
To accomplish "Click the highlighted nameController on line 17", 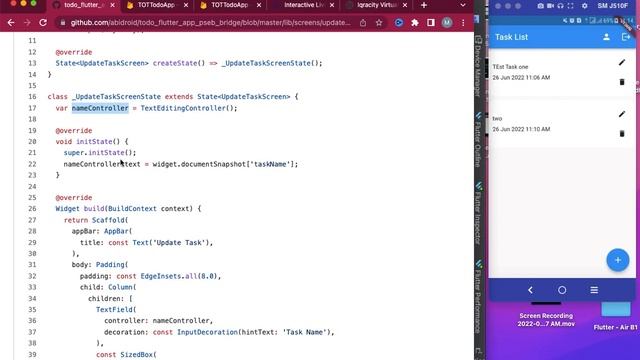I will coord(100,108).
